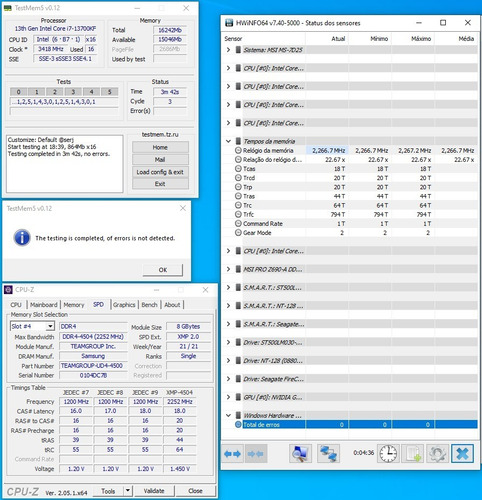Open HWiNFO sensor settings gear icon
This screenshot has width=482, height=500.
tap(437, 453)
